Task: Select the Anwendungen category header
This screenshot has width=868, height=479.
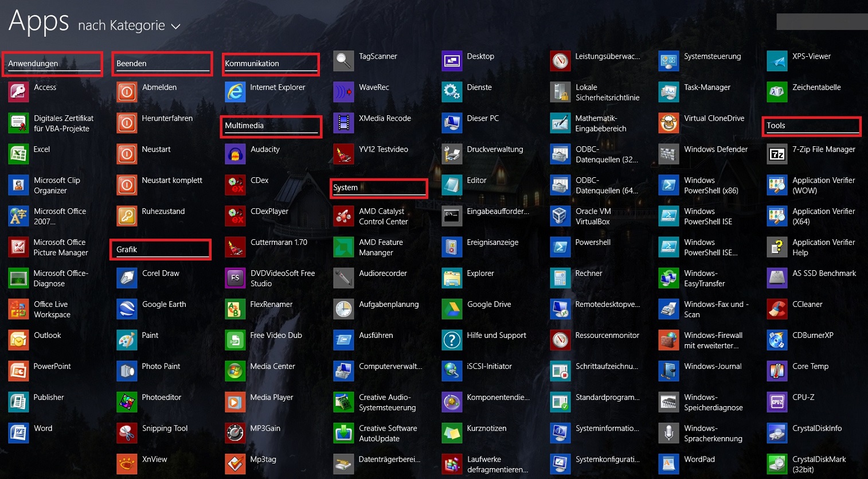Action: 52,64
